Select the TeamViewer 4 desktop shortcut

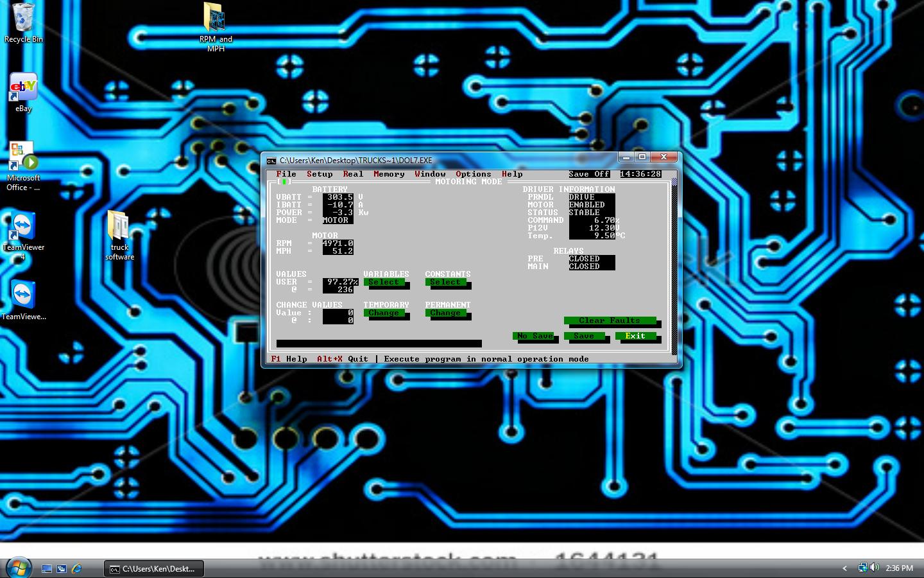[x=23, y=227]
